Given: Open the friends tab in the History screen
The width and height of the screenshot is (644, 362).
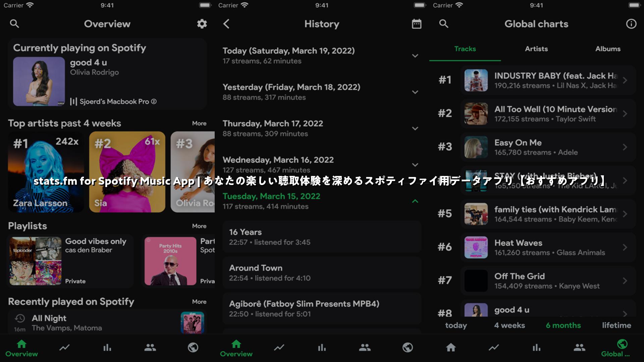Looking at the screenshot, I should pos(365,348).
